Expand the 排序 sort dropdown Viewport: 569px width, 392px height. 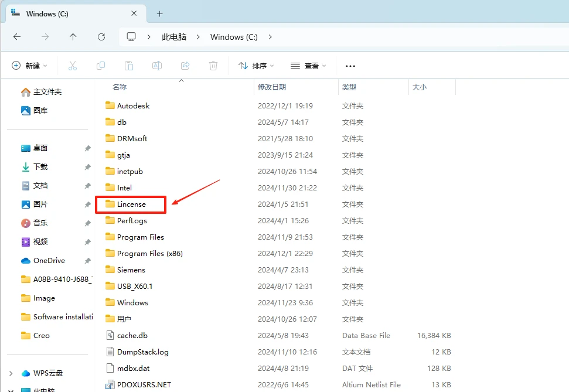pos(255,66)
